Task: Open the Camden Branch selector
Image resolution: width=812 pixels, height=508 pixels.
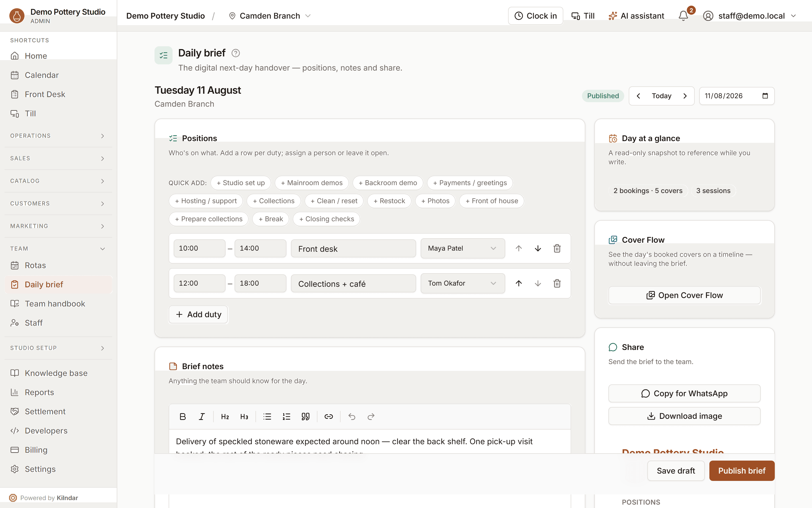Action: click(270, 16)
